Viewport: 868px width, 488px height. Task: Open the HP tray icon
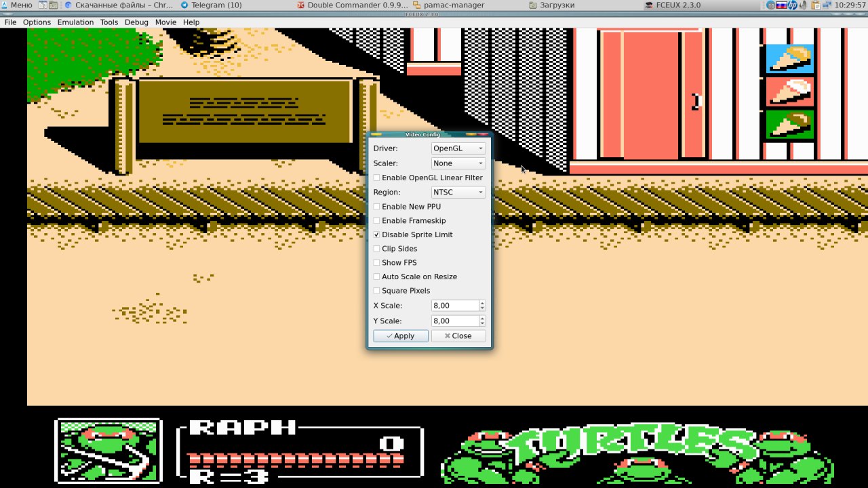pyautogui.click(x=793, y=5)
